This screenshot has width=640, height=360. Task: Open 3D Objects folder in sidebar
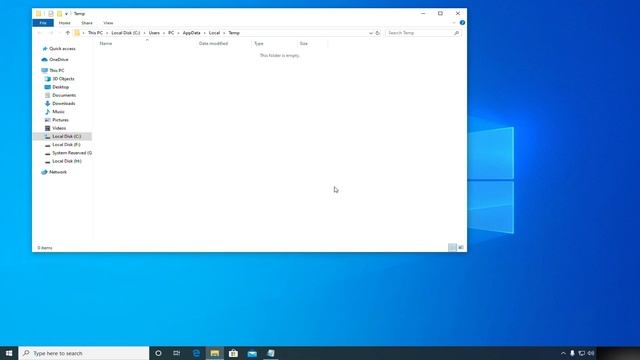pyautogui.click(x=63, y=79)
